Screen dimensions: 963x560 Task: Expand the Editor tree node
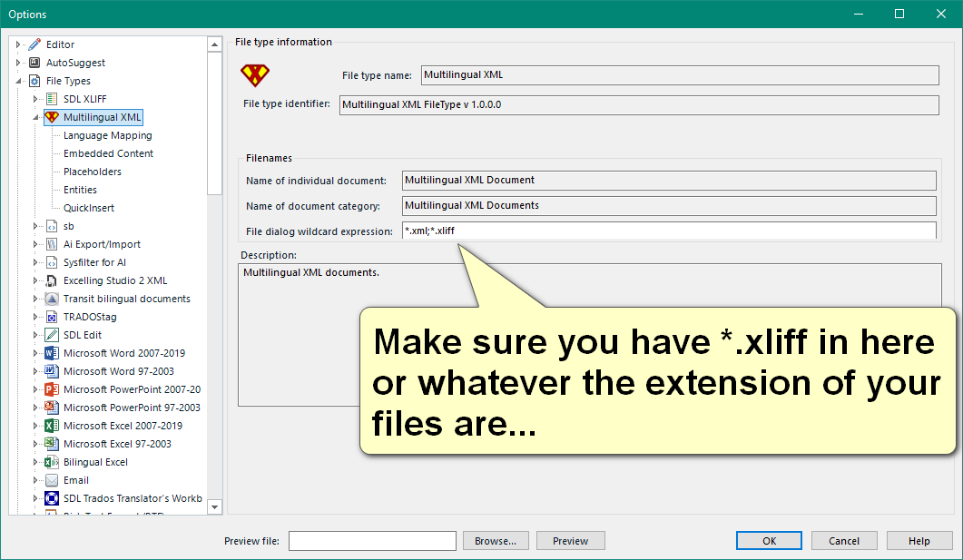tap(18, 44)
